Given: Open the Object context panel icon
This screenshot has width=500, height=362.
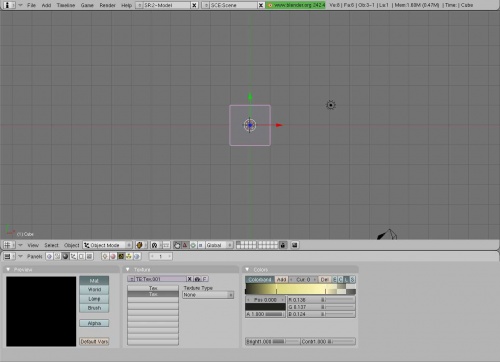Looking at the screenshot, I should 73,256.
